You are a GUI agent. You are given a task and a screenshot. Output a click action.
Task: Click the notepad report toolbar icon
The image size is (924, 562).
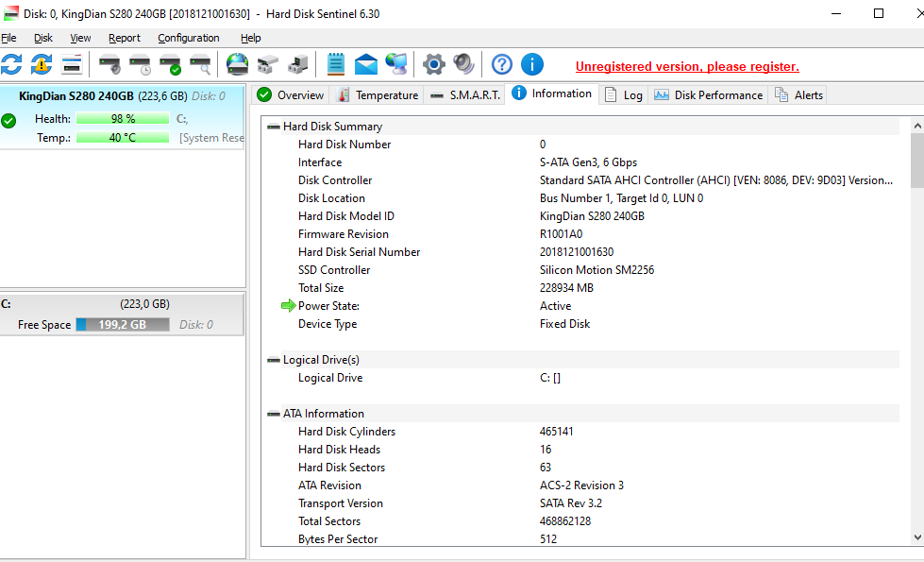[x=335, y=64]
